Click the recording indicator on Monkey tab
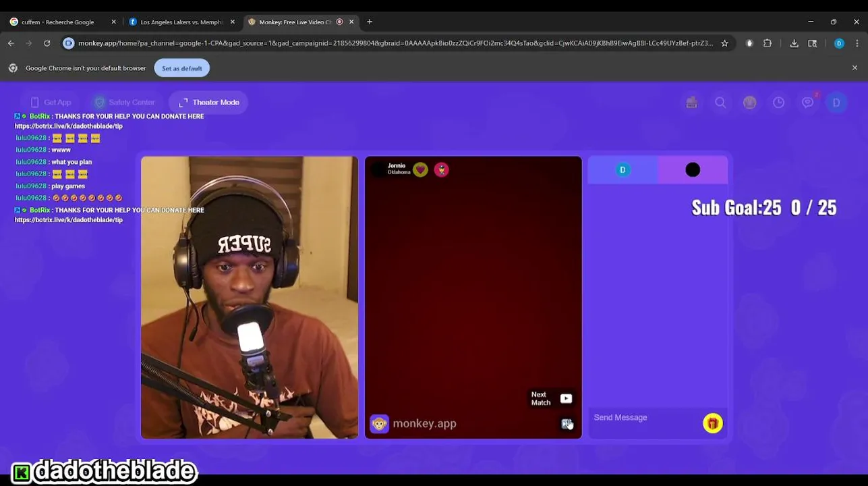The height and width of the screenshot is (486, 868). coord(339,22)
